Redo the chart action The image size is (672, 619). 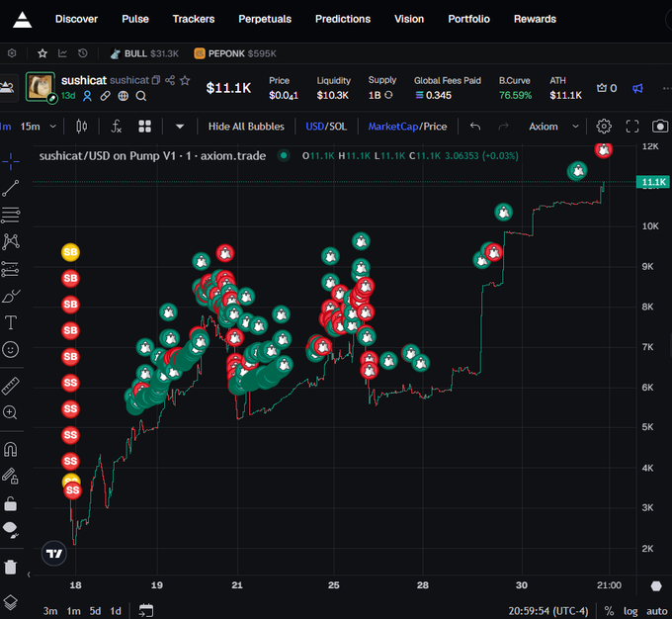[x=503, y=127]
